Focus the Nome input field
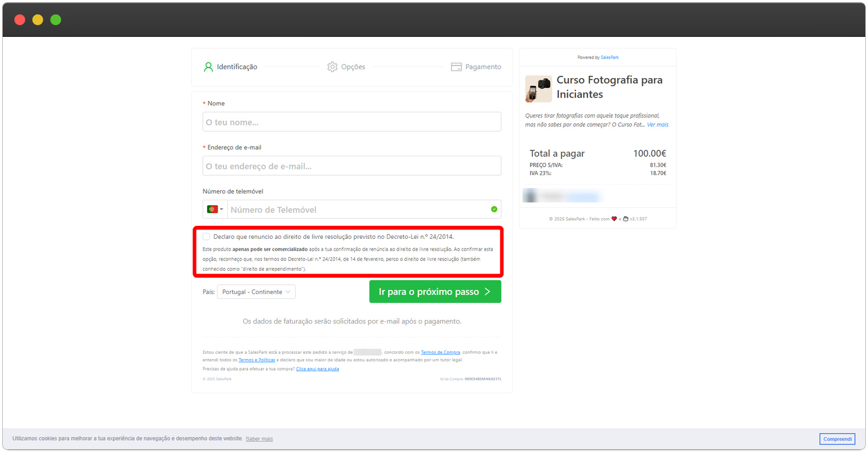Viewport: 868px width, 452px height. point(352,122)
